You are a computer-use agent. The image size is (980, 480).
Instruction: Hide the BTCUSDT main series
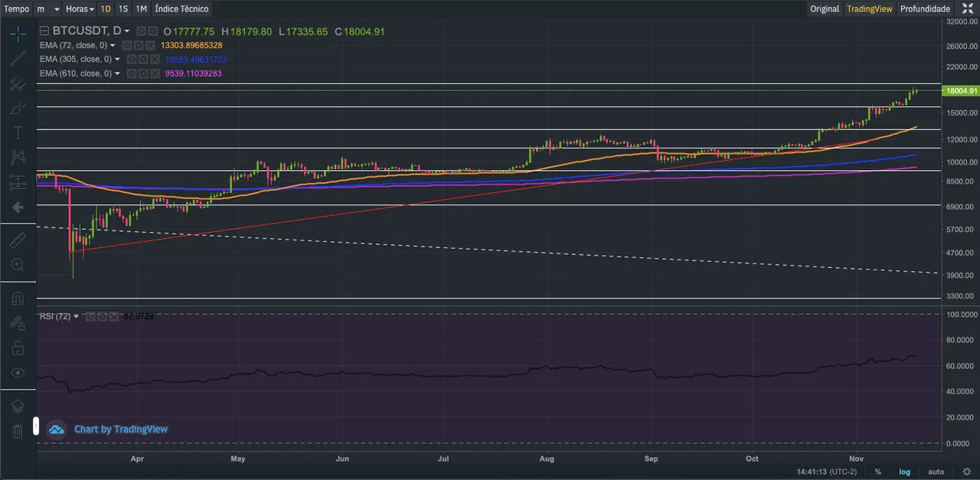point(142,31)
